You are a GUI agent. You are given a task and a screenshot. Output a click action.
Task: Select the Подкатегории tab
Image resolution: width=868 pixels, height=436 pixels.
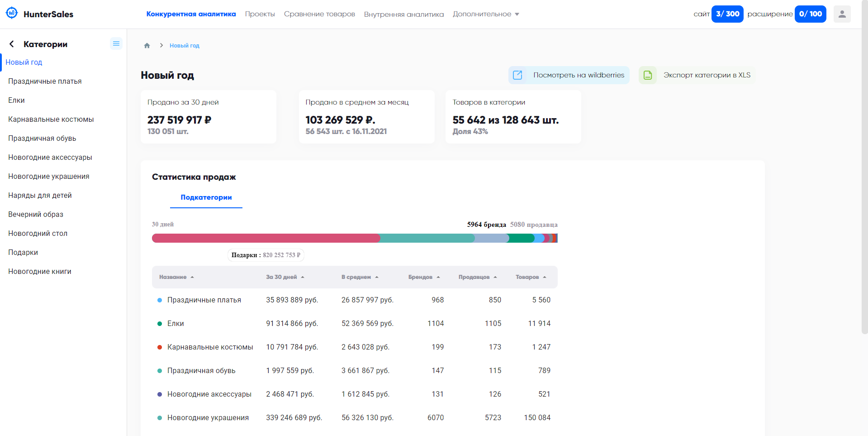[x=206, y=197]
